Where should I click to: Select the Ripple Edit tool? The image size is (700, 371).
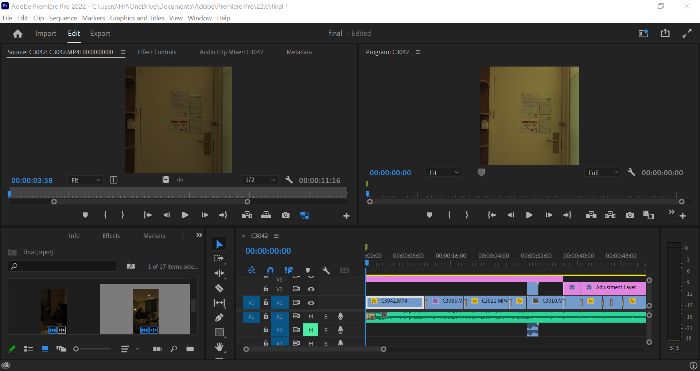[219, 273]
